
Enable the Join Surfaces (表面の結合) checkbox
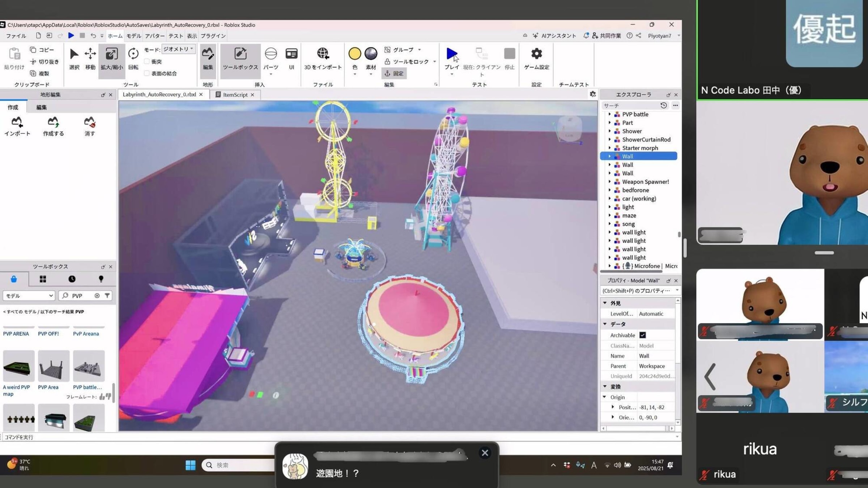[x=147, y=73]
